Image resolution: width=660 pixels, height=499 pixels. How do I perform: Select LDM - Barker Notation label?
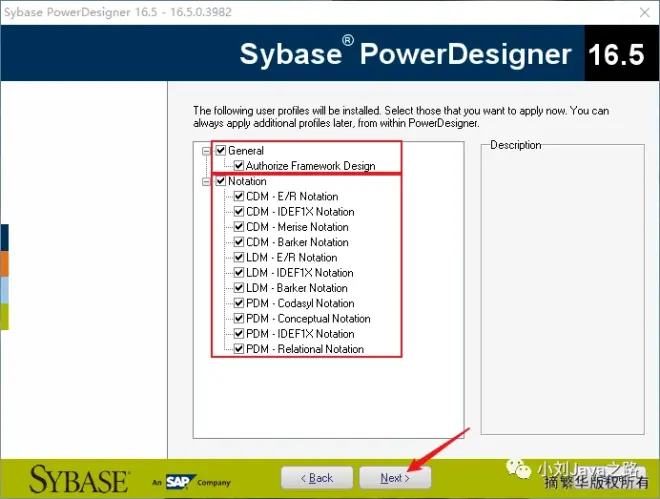tap(297, 288)
